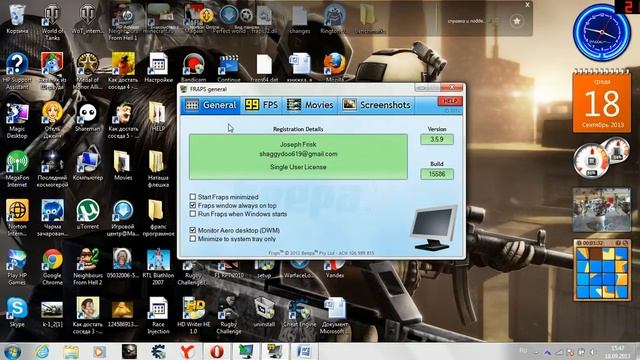Click the orange calendar gadget showing 18
The width and height of the screenshot is (640, 360).
click(x=602, y=101)
